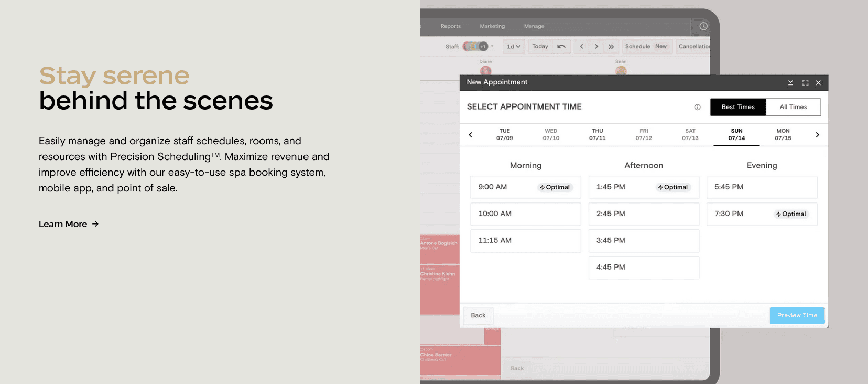Select the SUN 07/14 date tab
The image size is (868, 384).
pos(736,135)
